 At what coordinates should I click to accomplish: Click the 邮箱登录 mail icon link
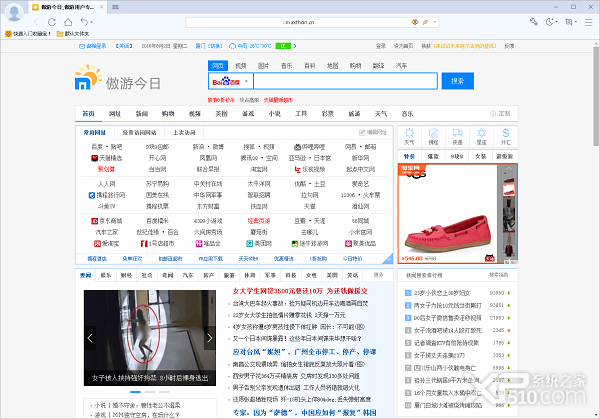point(93,46)
